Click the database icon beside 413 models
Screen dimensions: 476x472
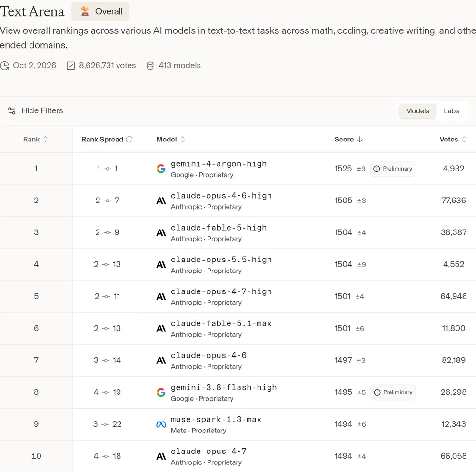(x=150, y=66)
